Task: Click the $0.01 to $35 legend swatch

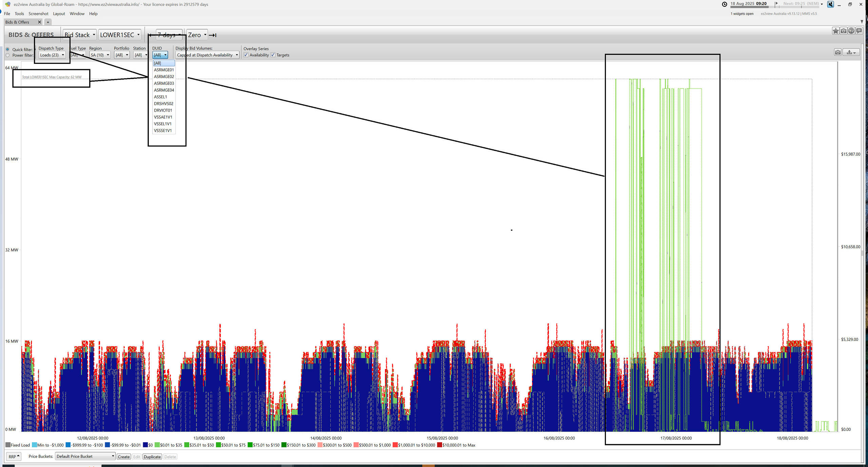Action: coord(157,445)
